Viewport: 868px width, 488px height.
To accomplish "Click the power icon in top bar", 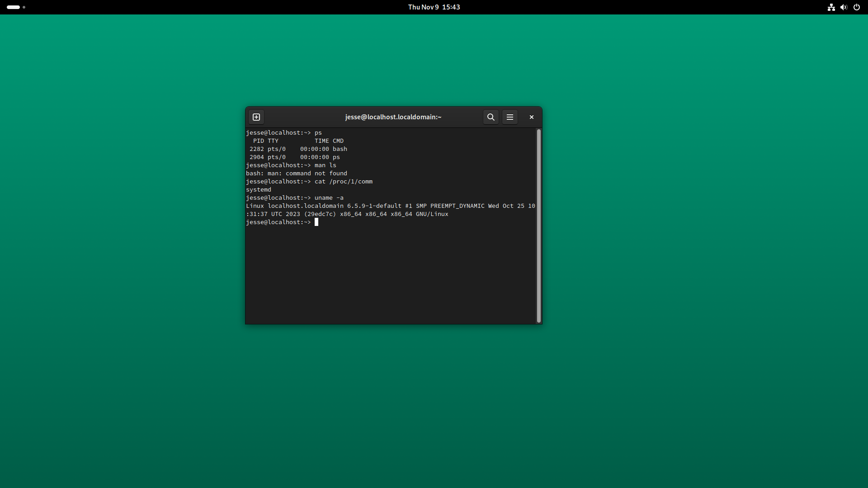I will click(856, 7).
